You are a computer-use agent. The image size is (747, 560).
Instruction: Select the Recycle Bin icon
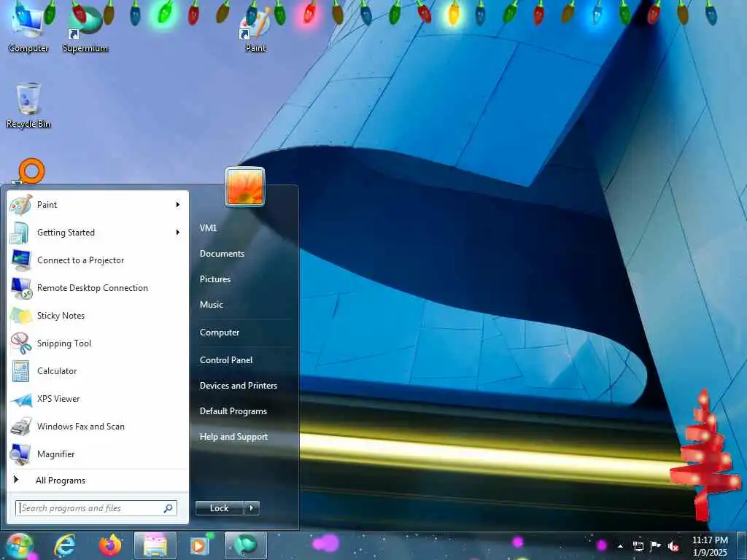tap(28, 106)
